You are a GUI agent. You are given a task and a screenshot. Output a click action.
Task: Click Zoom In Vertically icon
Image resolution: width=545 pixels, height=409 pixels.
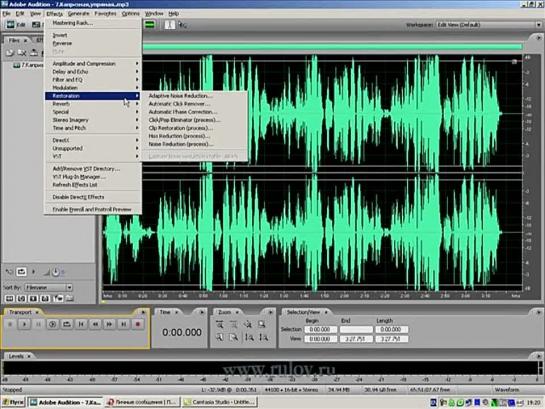tap(249, 337)
